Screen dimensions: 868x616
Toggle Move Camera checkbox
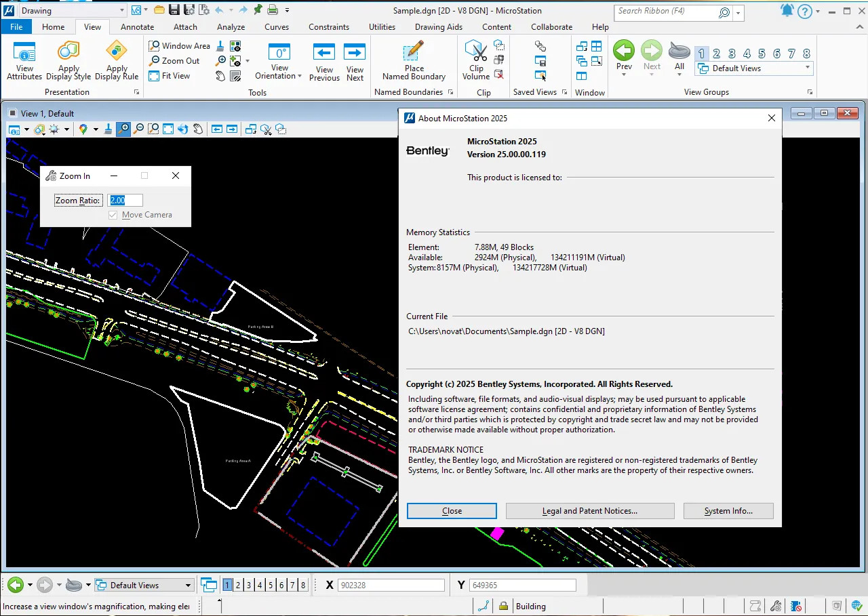tap(113, 215)
